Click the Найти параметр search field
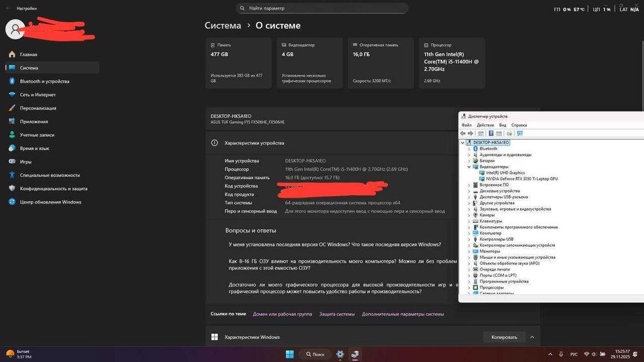The width and height of the screenshot is (644, 362). (322, 8)
